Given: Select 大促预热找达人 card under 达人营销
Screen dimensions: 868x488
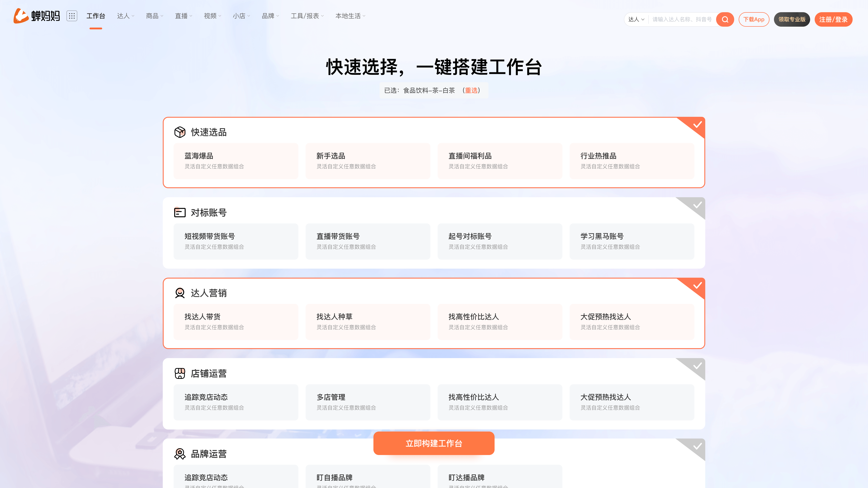Looking at the screenshot, I should [632, 322].
